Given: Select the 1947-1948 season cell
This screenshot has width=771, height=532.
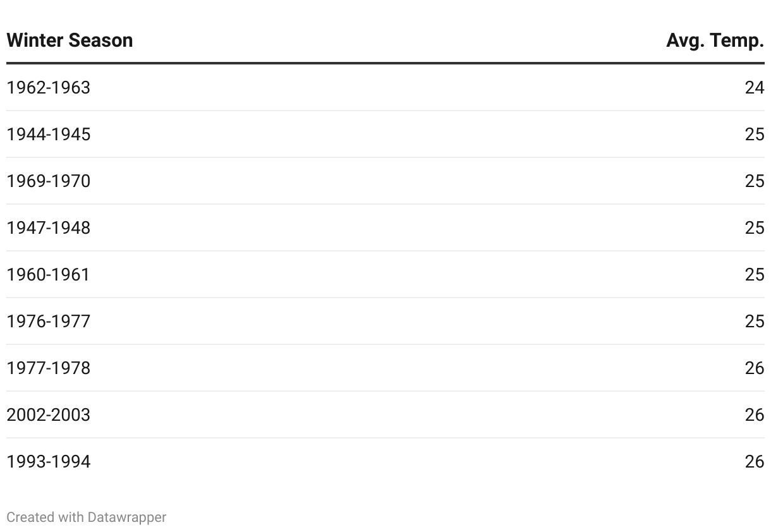Looking at the screenshot, I should [x=49, y=227].
